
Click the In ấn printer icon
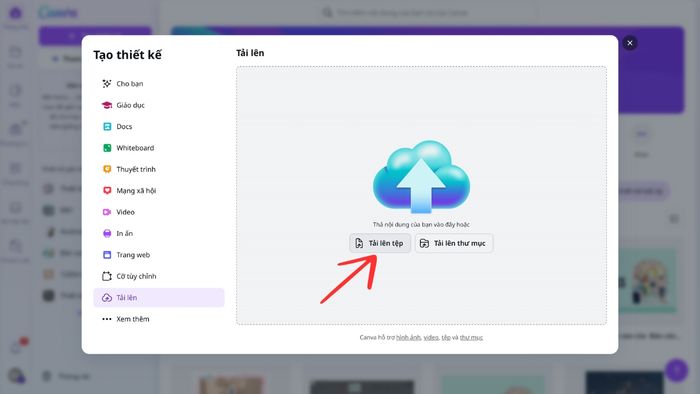coord(107,233)
